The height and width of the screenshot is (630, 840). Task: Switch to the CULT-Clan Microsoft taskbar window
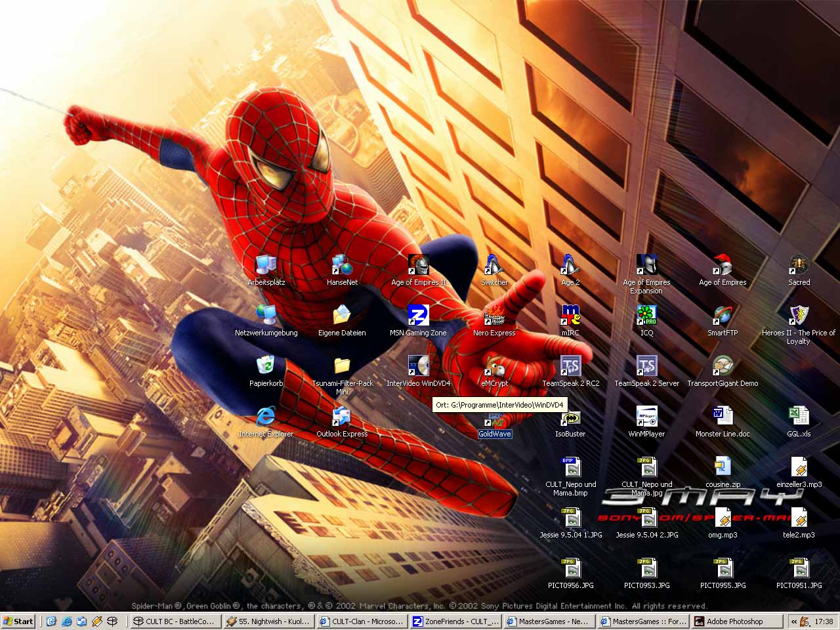click(x=361, y=621)
